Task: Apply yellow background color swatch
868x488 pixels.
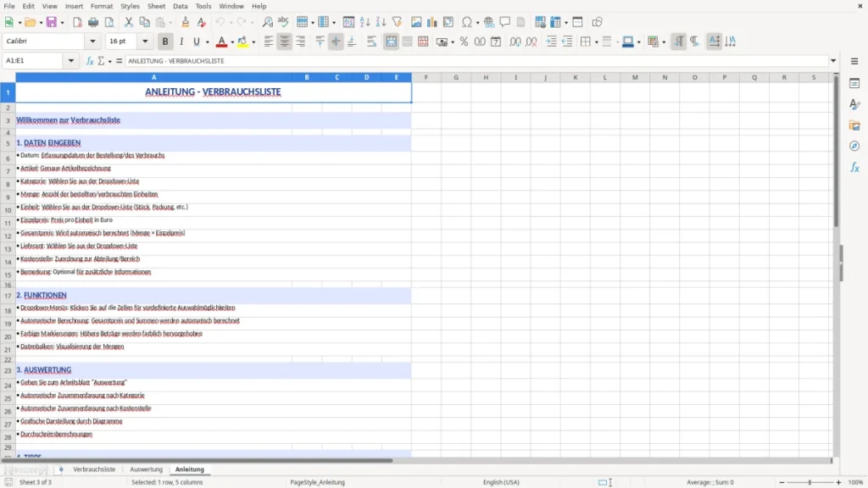Action: pyautogui.click(x=242, y=42)
